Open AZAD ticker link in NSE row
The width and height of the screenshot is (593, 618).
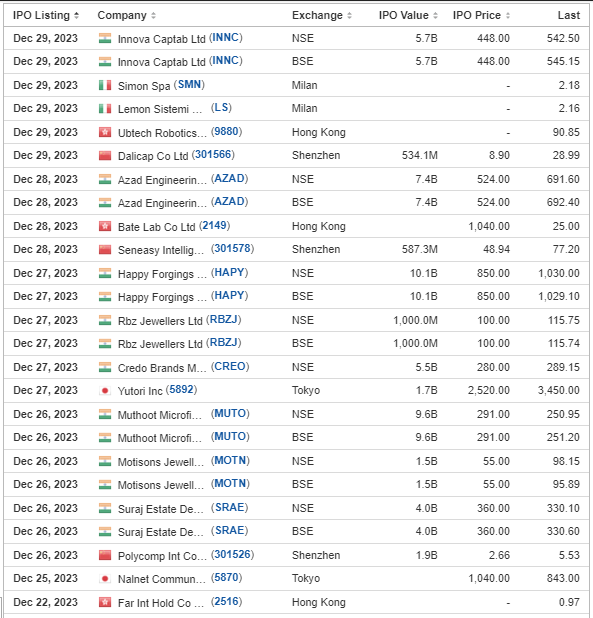(229, 179)
